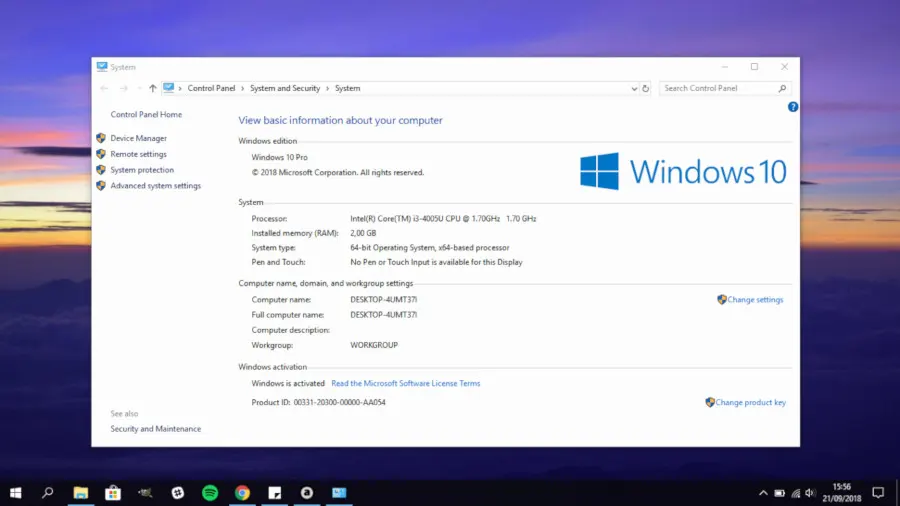Open the address bar history dropdown
Screen dimensions: 900x506
click(x=634, y=89)
